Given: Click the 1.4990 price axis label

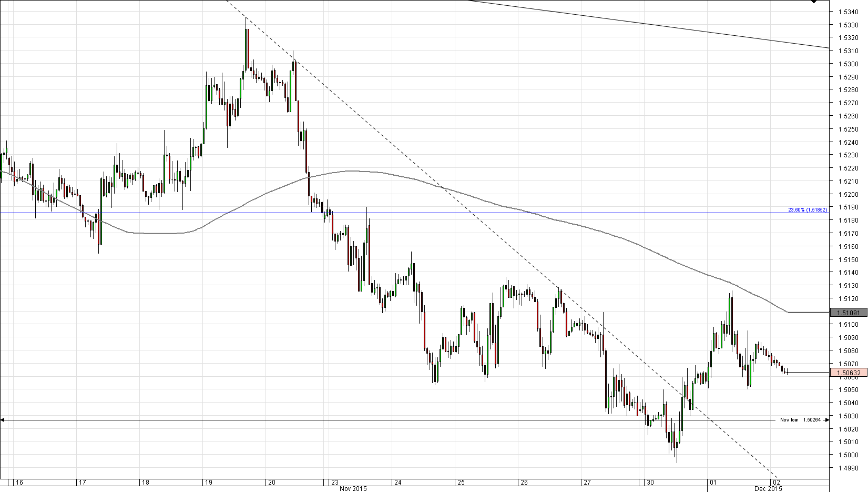Looking at the screenshot, I should point(850,468).
